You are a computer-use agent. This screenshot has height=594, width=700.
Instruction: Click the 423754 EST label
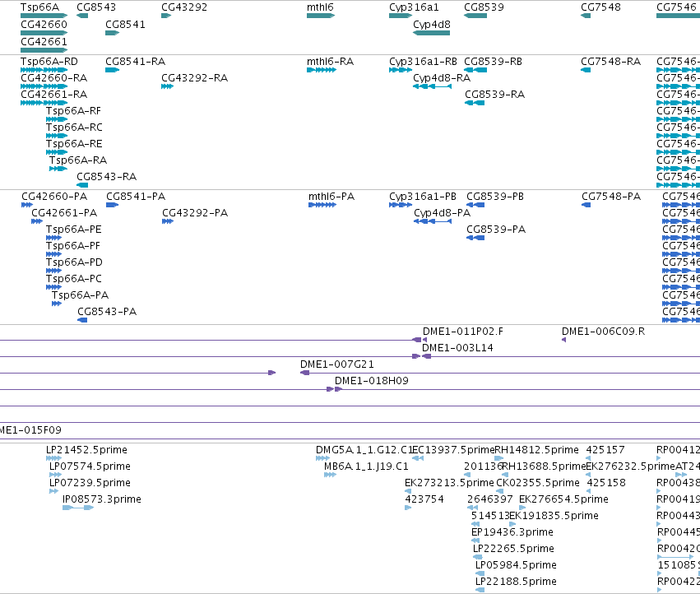[x=424, y=499]
